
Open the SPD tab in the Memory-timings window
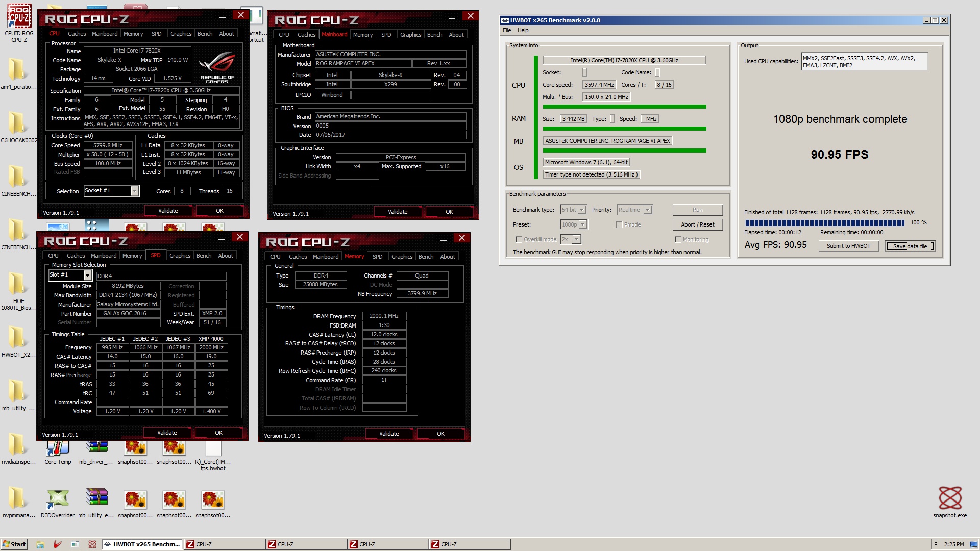pos(378,257)
